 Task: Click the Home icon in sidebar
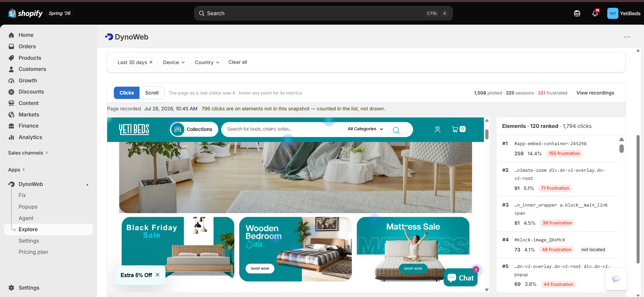[11, 35]
